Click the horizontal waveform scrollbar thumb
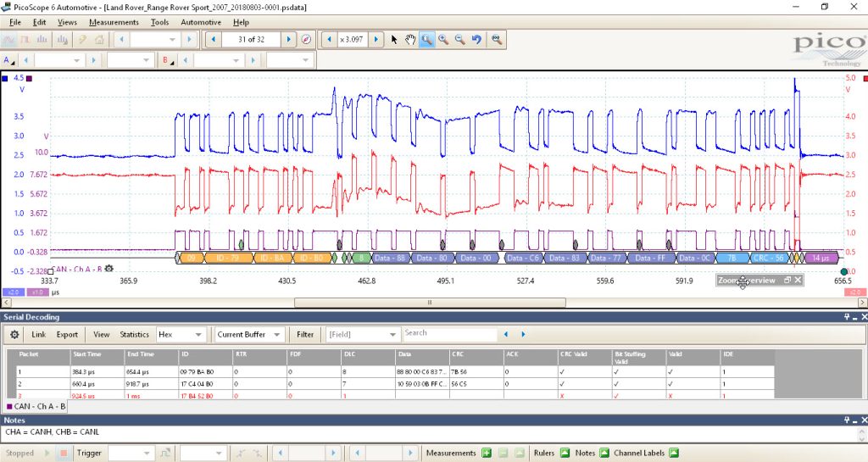The height and width of the screenshot is (462, 868). [430, 303]
